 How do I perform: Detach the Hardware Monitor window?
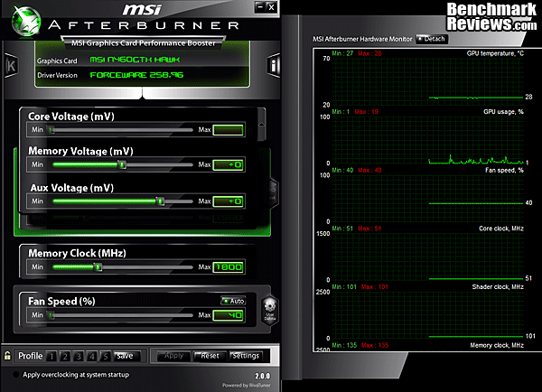(x=432, y=39)
